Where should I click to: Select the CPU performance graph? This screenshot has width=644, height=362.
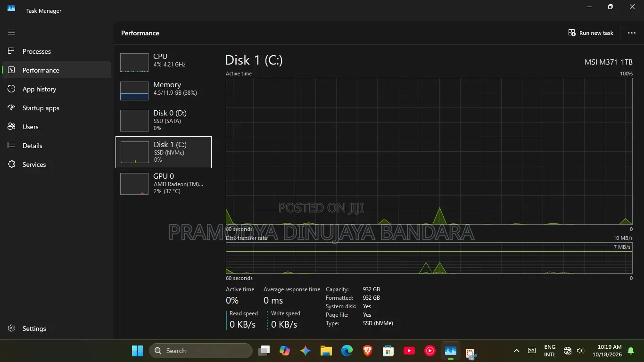coord(164,63)
